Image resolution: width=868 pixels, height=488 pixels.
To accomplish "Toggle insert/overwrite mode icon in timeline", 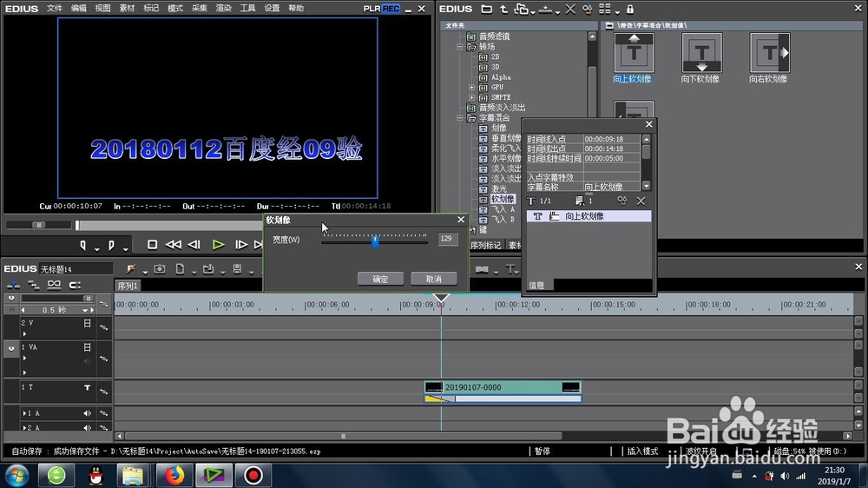I will tap(13, 285).
